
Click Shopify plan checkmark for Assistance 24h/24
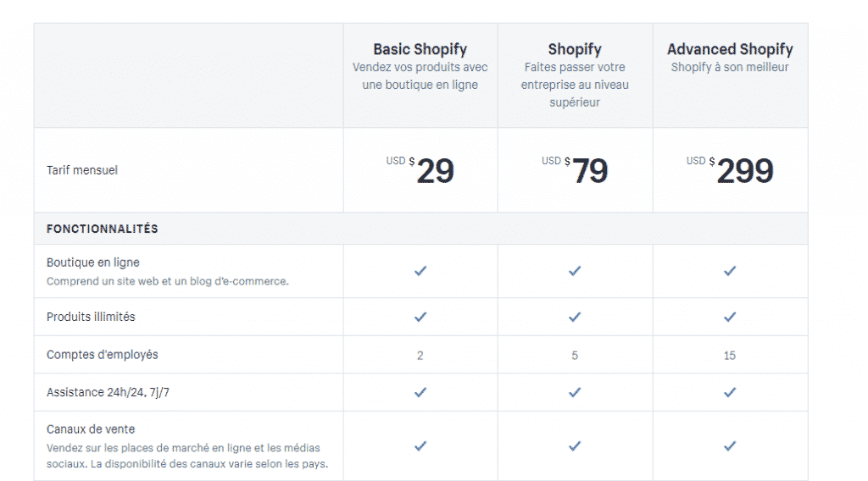575,392
